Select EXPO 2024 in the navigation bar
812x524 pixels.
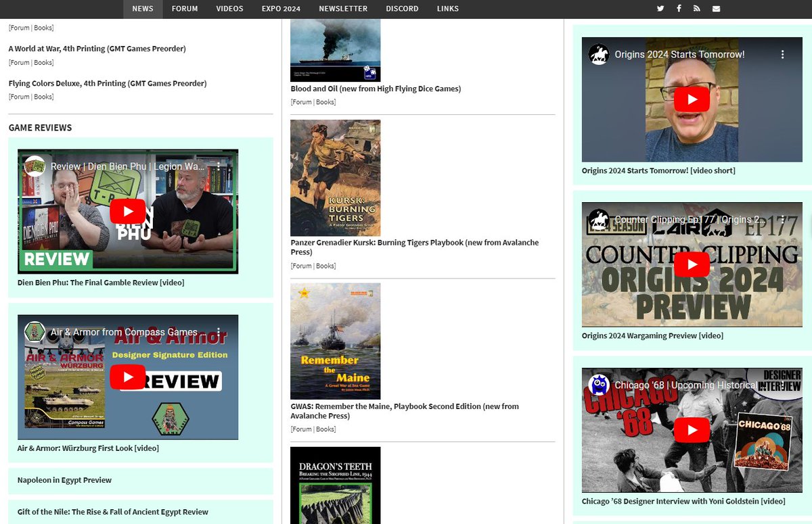tap(281, 9)
